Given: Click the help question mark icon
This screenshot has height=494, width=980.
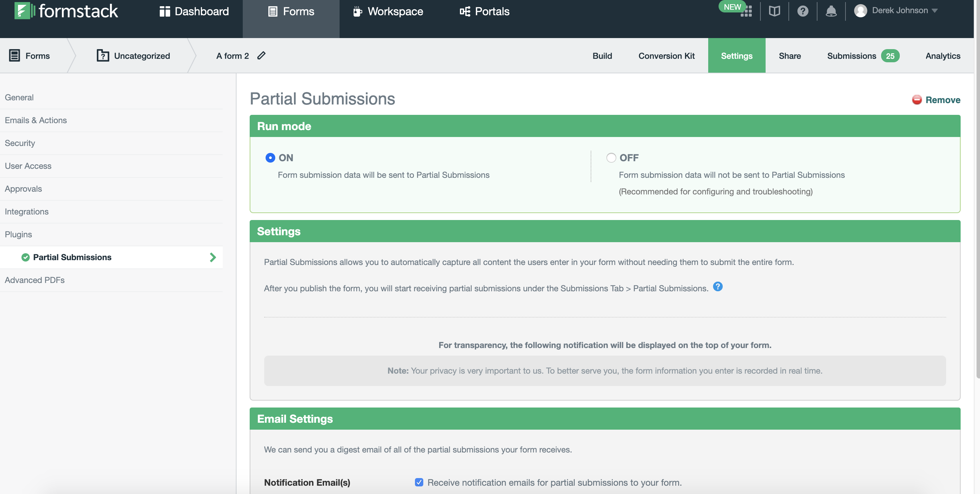Looking at the screenshot, I should (803, 11).
